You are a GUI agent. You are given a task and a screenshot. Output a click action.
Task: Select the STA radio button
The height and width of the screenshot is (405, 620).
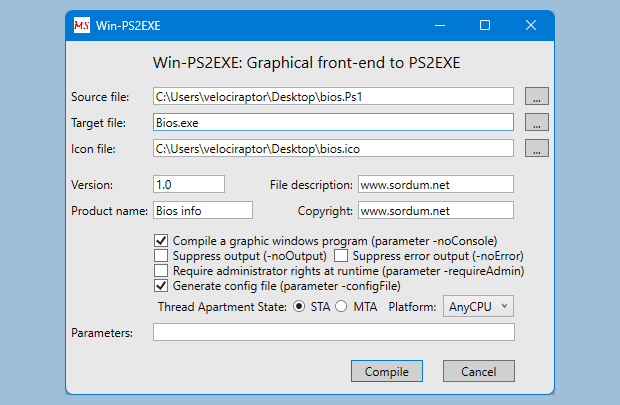tap(299, 307)
